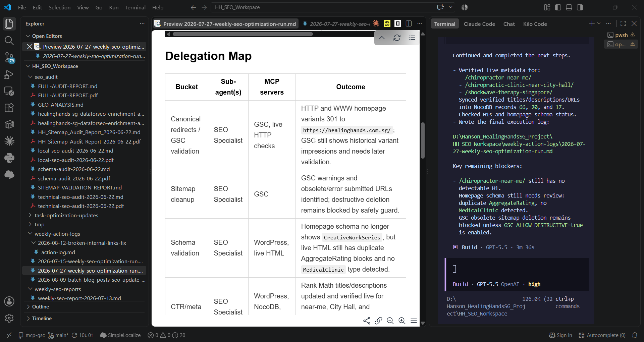Open the Python view in activity bar
644x342 pixels.
(9, 158)
